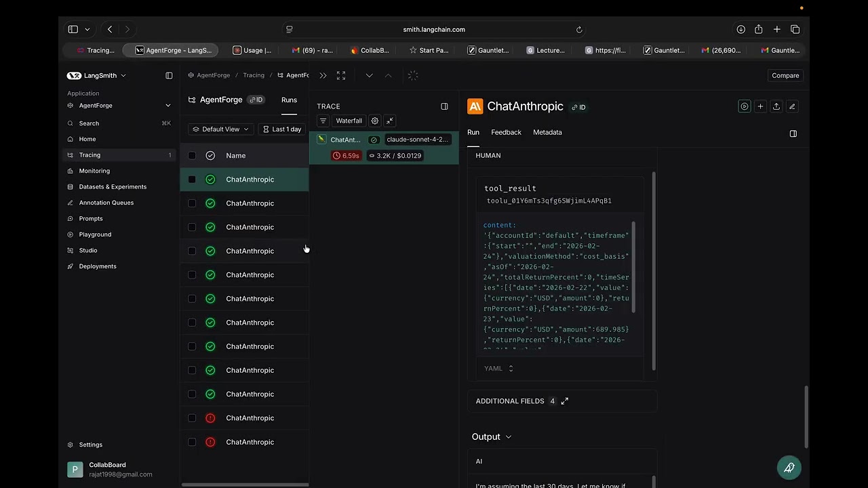Image resolution: width=868 pixels, height=488 pixels.
Task: Open the Waterfall view selector
Action: [x=349, y=121]
